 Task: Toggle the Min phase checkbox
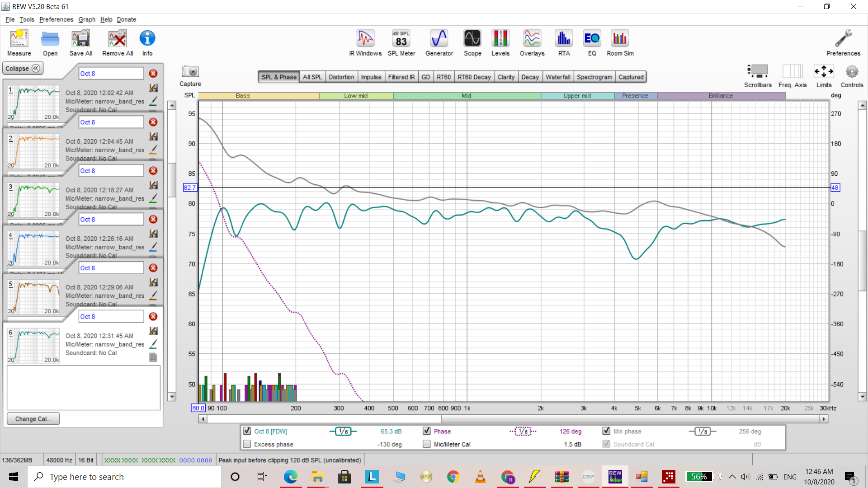pyautogui.click(x=606, y=431)
